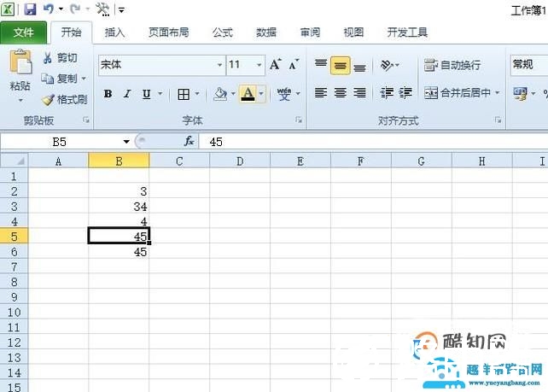
Task: Click the 粘贴 (Paste) clipboard icon
Action: click(x=20, y=61)
